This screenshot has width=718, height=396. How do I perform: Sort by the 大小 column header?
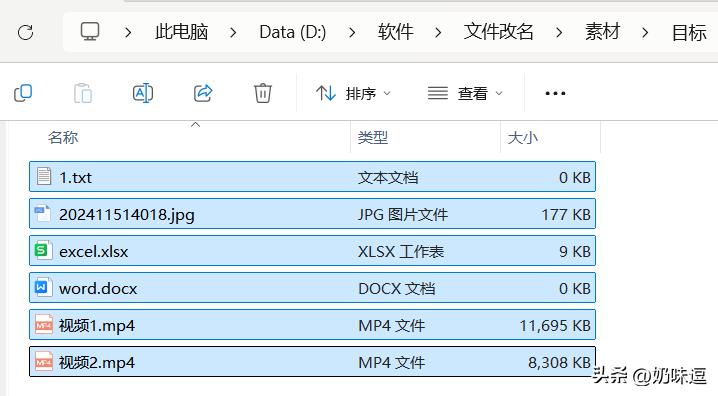coord(522,137)
